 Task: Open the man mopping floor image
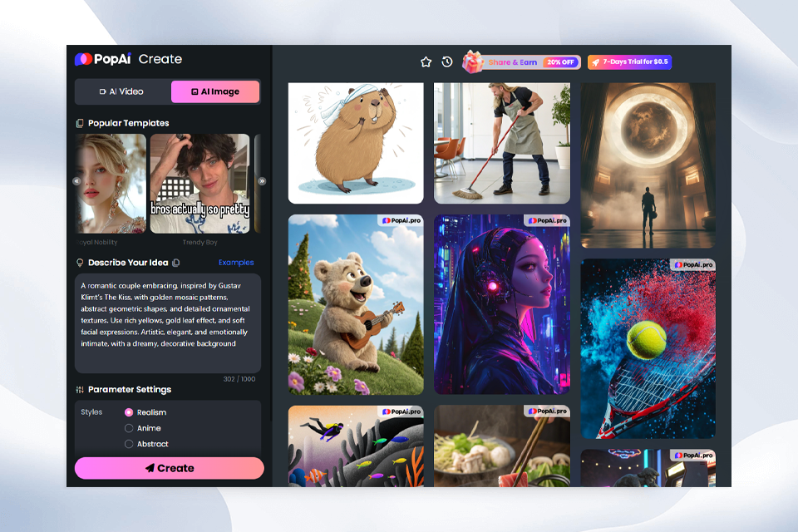pyautogui.click(x=502, y=143)
